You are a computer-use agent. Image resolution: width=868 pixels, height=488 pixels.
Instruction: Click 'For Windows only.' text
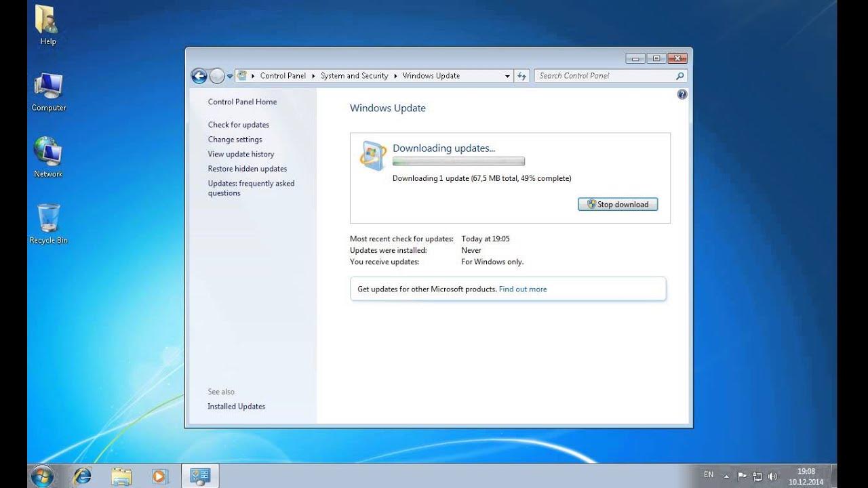click(x=492, y=262)
